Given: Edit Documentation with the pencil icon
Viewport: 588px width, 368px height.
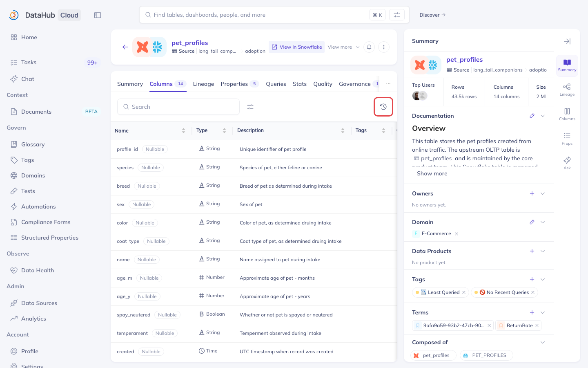Looking at the screenshot, I should 532,116.
